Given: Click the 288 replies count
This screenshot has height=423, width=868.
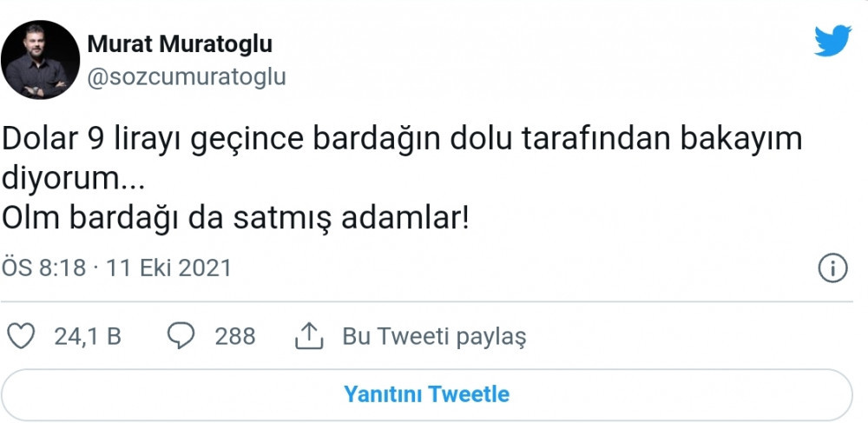Looking at the screenshot, I should [x=235, y=336].
